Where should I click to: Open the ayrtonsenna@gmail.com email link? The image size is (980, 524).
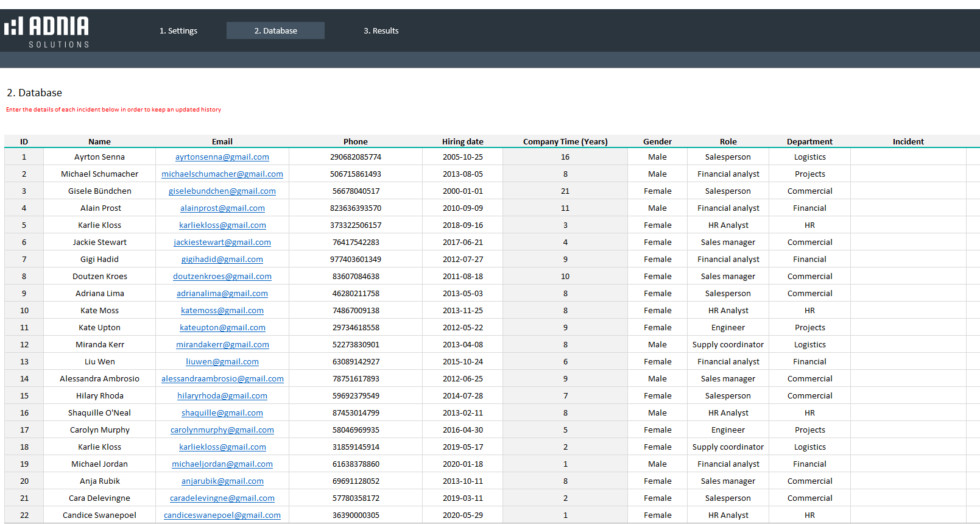point(222,157)
